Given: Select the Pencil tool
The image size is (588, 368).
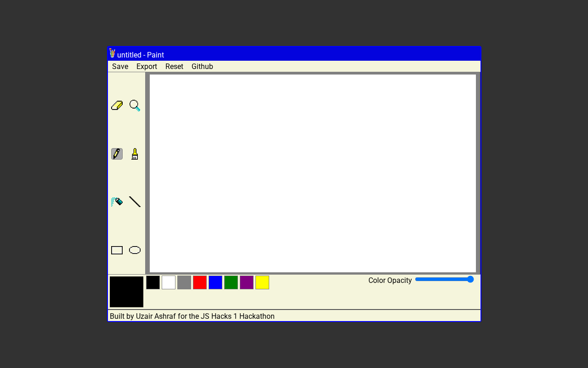Looking at the screenshot, I should point(117,154).
